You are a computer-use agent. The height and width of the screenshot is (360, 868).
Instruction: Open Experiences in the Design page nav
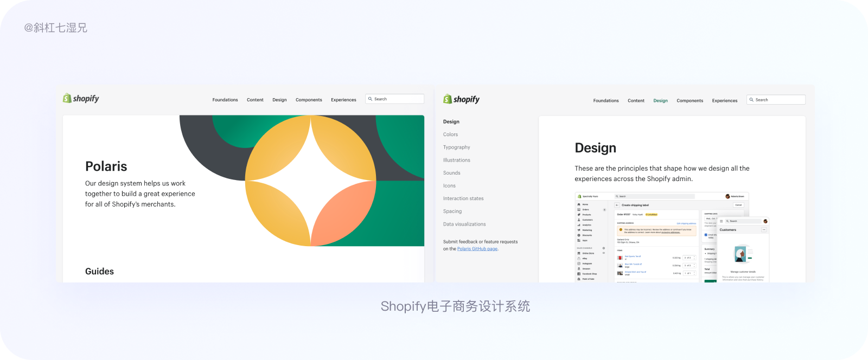[725, 101]
